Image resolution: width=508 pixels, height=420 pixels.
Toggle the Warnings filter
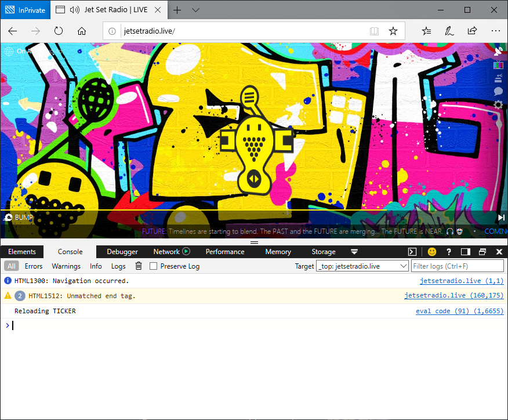(66, 266)
